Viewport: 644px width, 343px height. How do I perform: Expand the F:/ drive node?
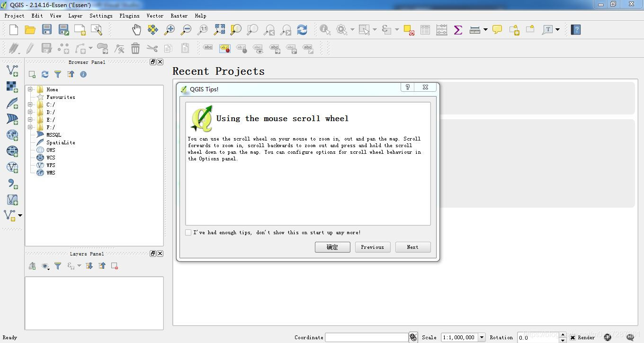pos(30,127)
